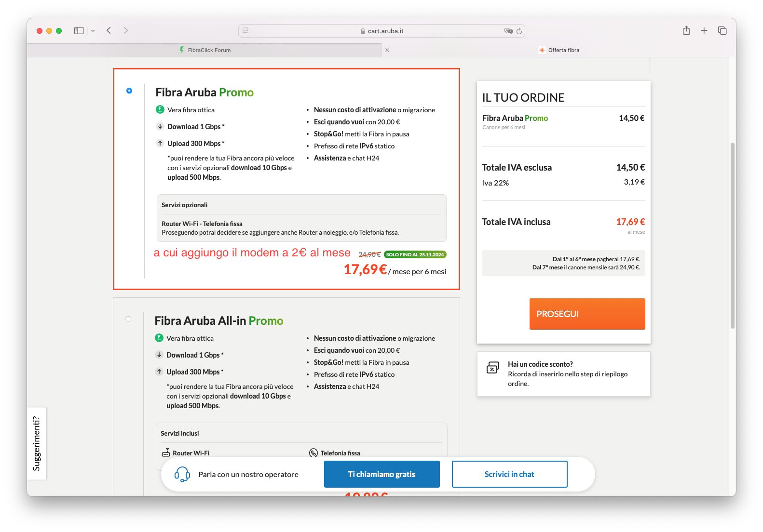Select the Fibra Aruba All-in Promo radio

tap(128, 319)
